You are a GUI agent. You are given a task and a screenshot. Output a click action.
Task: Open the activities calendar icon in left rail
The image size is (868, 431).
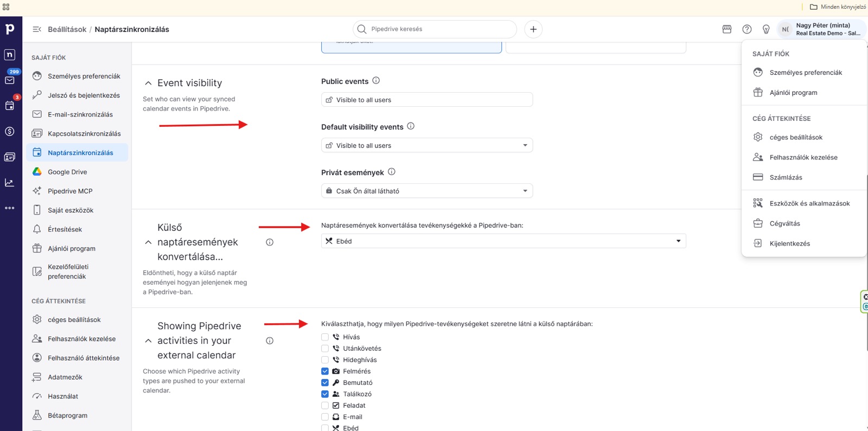point(10,106)
